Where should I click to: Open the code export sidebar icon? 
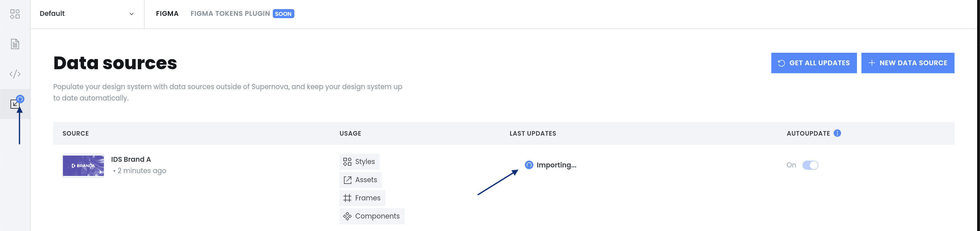coord(15,74)
